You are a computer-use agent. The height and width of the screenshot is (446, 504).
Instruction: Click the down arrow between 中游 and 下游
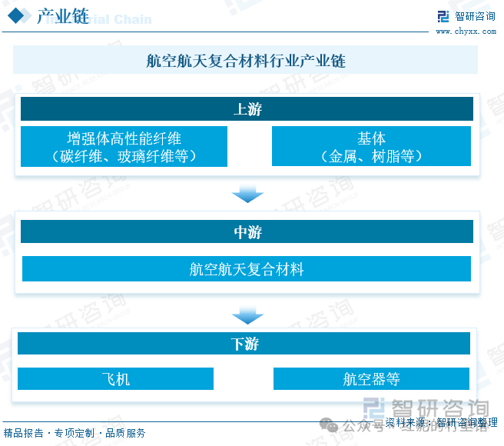pyautogui.click(x=247, y=315)
